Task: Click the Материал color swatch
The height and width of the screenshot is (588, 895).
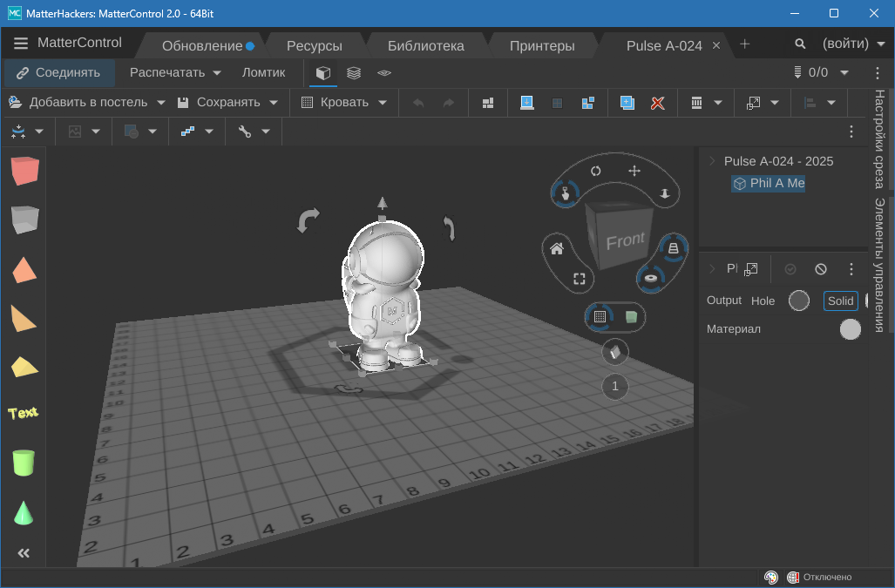Action: pyautogui.click(x=850, y=329)
